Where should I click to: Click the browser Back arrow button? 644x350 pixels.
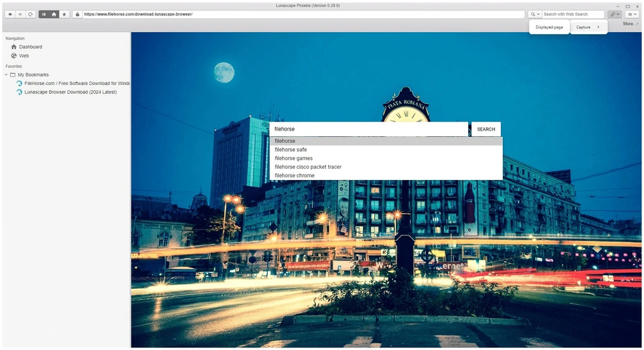(10, 14)
